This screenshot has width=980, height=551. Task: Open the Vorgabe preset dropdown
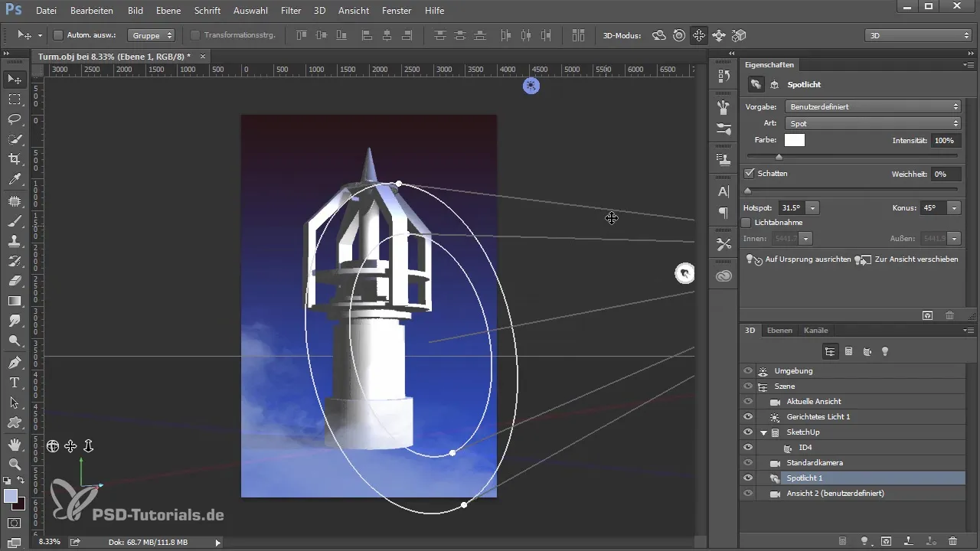[873, 106]
